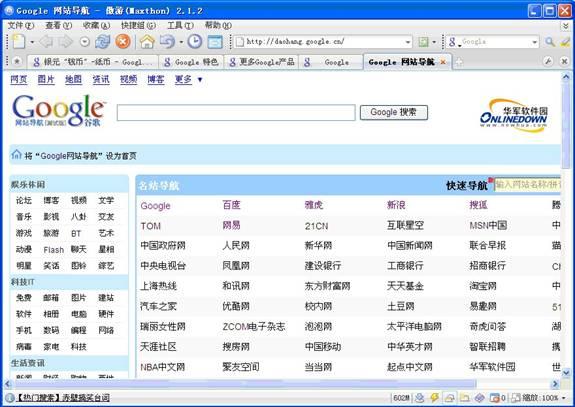
Task: Click the 资讯 link
Action: click(x=101, y=79)
